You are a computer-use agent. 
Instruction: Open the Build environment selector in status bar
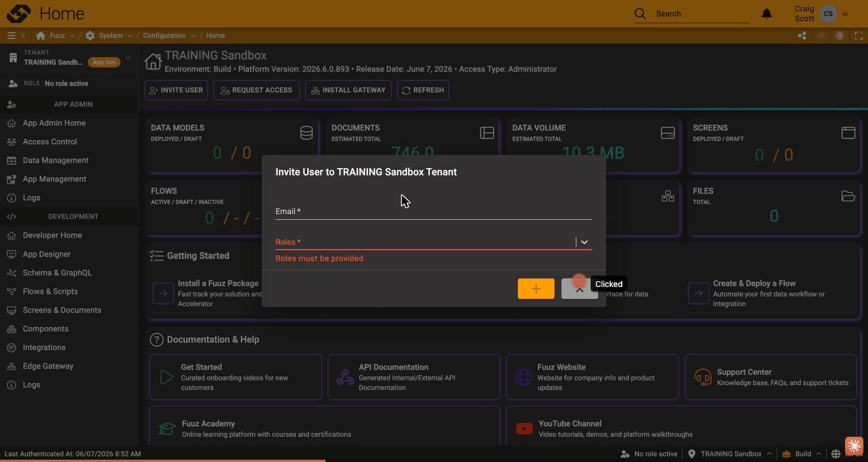coord(802,454)
